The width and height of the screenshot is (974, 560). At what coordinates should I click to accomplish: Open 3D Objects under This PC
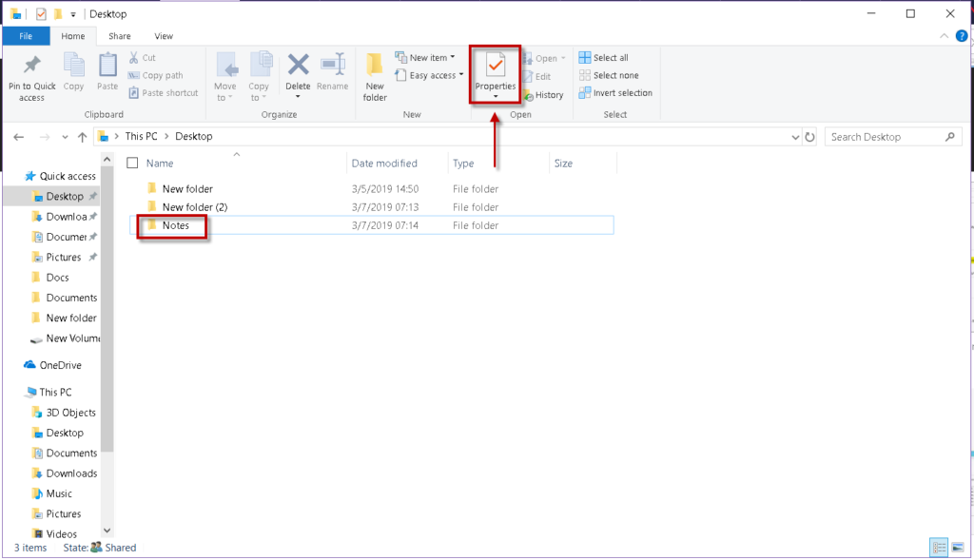[x=64, y=413]
